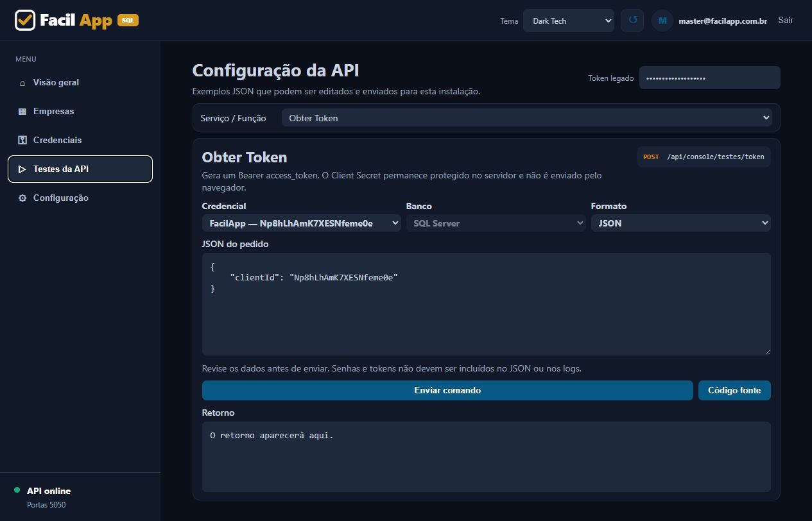Click the POST /api/console/testes/token endpoint badge

704,157
